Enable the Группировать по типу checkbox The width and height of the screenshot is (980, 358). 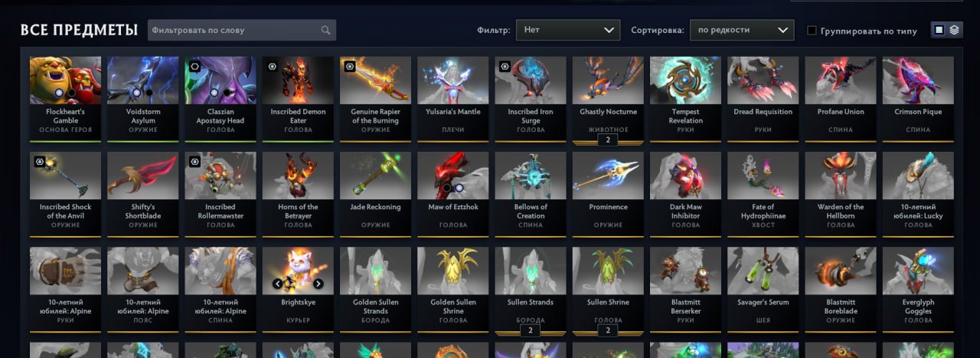tap(812, 31)
